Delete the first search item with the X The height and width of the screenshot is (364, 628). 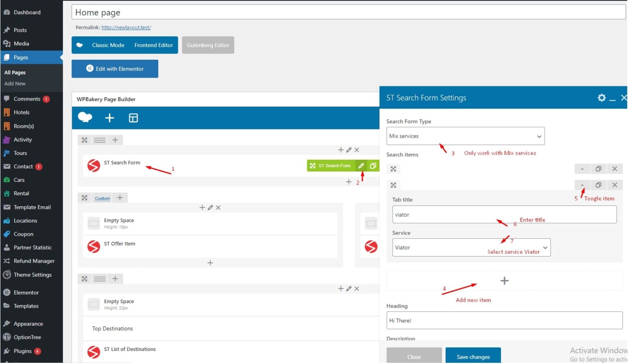tap(615, 168)
